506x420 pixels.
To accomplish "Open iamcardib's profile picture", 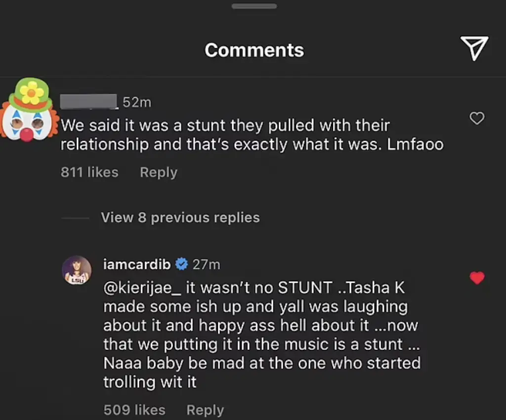I will pos(77,271).
